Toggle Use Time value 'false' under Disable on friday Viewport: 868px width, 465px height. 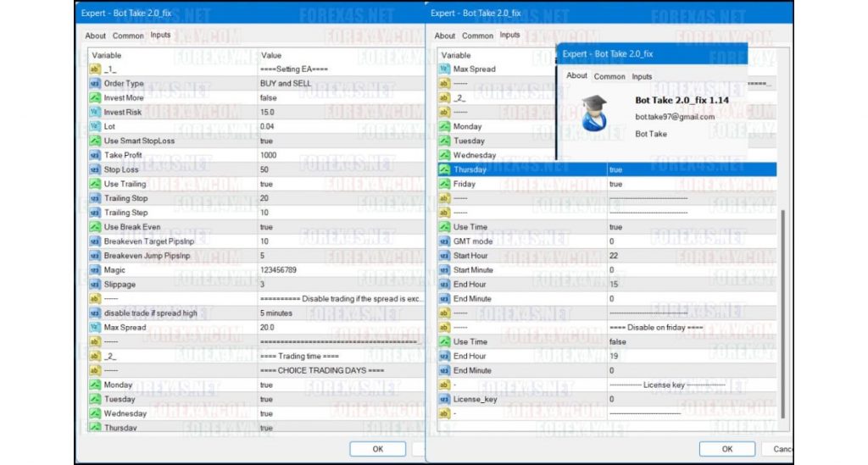pyautogui.click(x=618, y=342)
